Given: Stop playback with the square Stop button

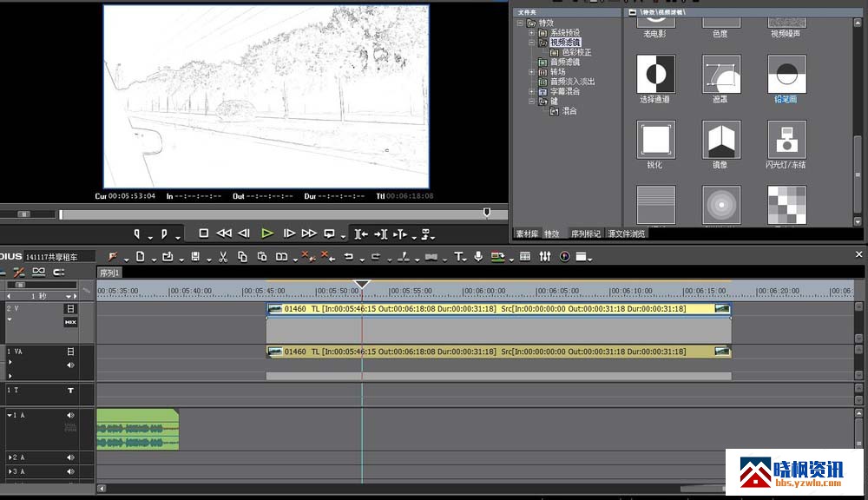Looking at the screenshot, I should (204, 234).
